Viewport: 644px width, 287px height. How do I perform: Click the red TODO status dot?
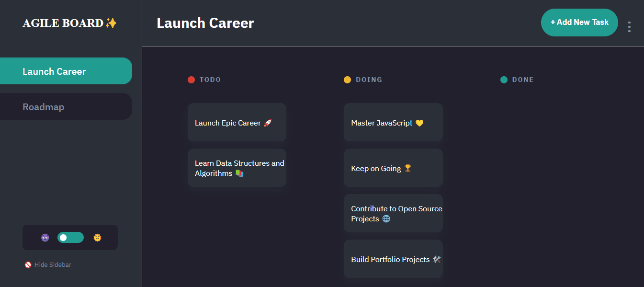pyautogui.click(x=191, y=80)
